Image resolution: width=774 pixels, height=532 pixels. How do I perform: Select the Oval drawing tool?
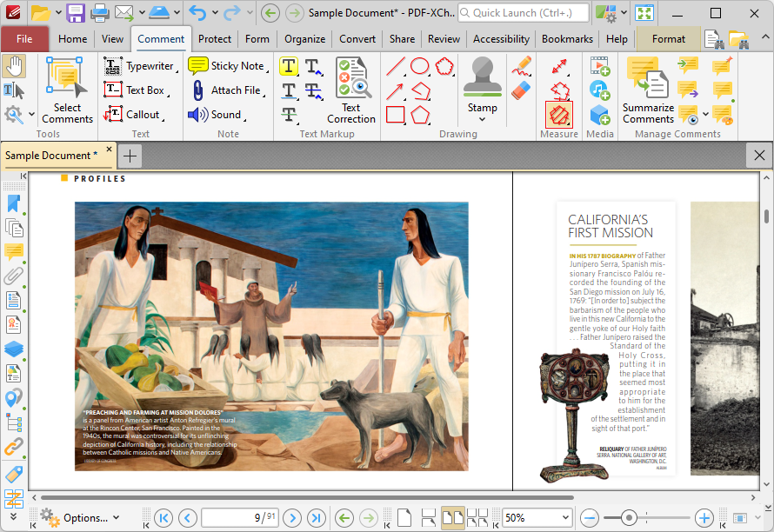click(x=419, y=66)
